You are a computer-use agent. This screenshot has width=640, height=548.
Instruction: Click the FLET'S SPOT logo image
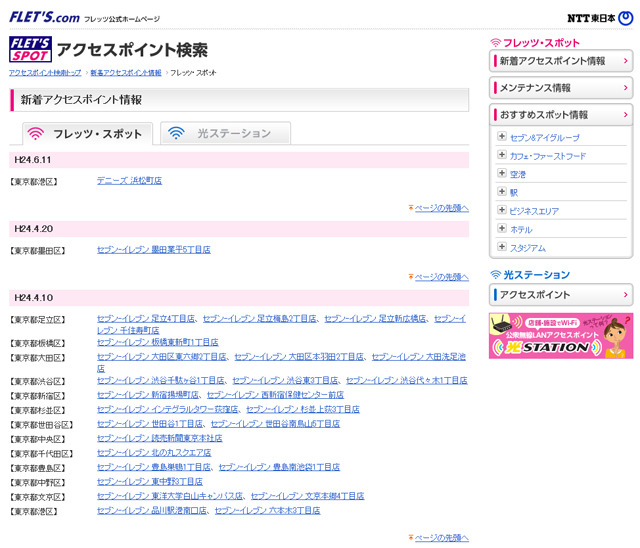click(x=30, y=49)
